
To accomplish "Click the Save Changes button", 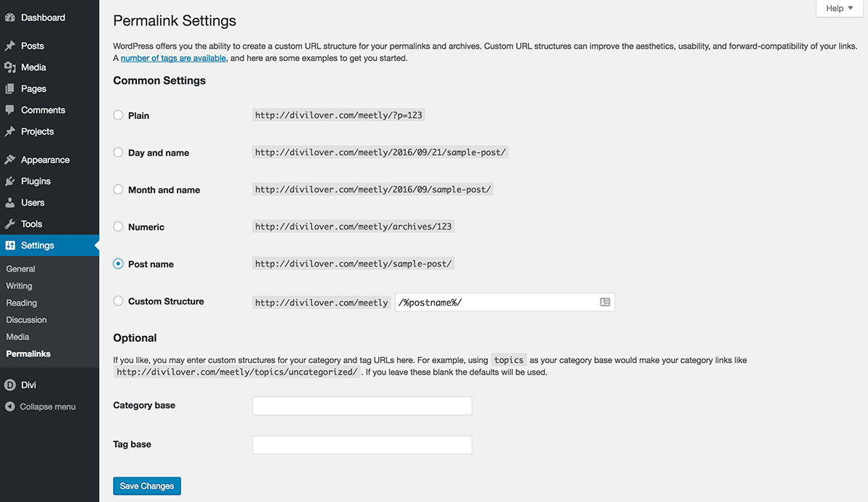I will 146,486.
